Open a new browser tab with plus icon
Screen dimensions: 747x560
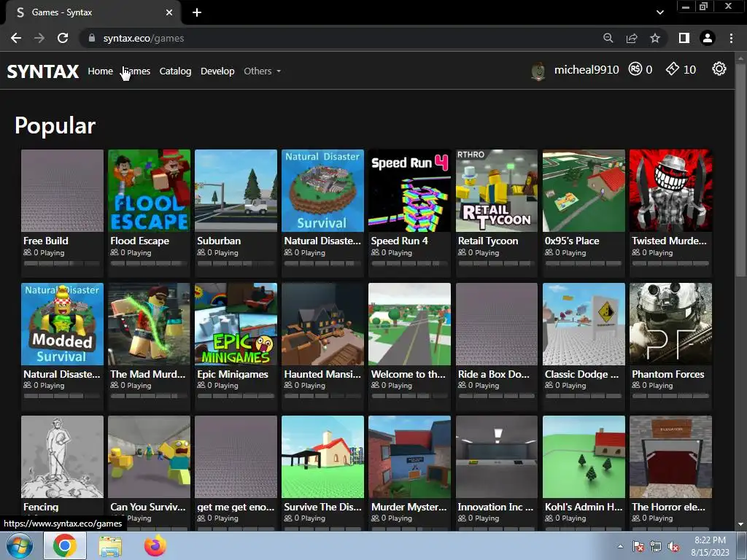pyautogui.click(x=197, y=12)
